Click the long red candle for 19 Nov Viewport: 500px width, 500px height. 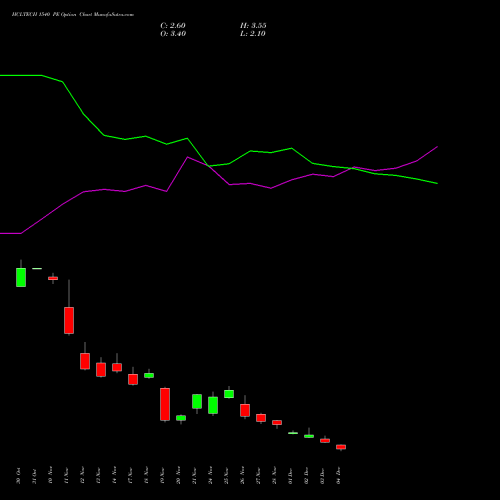point(165,404)
